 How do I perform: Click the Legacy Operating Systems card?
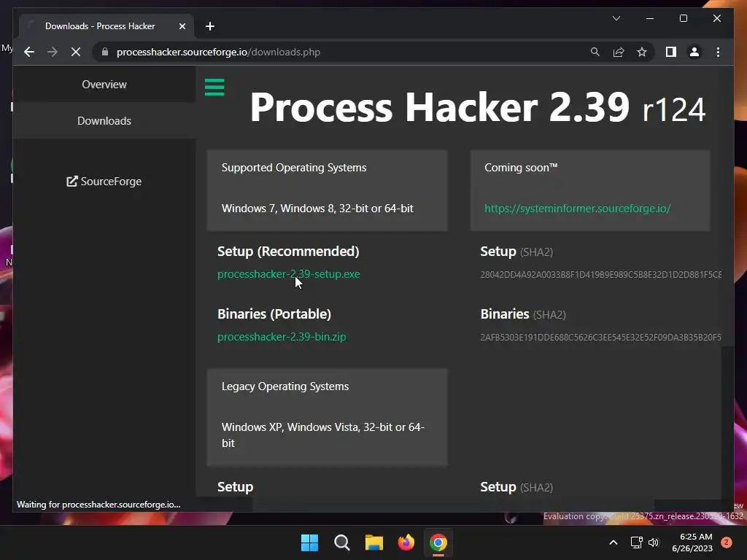coord(328,417)
